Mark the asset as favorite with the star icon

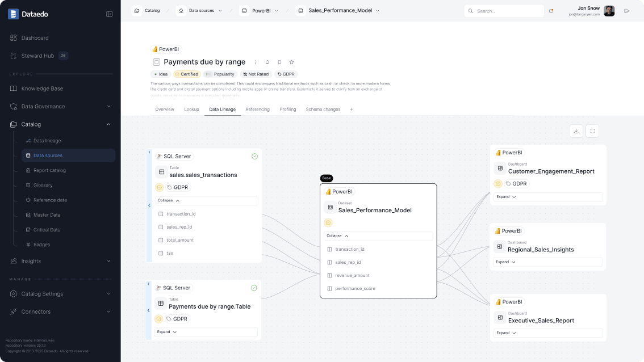291,62
